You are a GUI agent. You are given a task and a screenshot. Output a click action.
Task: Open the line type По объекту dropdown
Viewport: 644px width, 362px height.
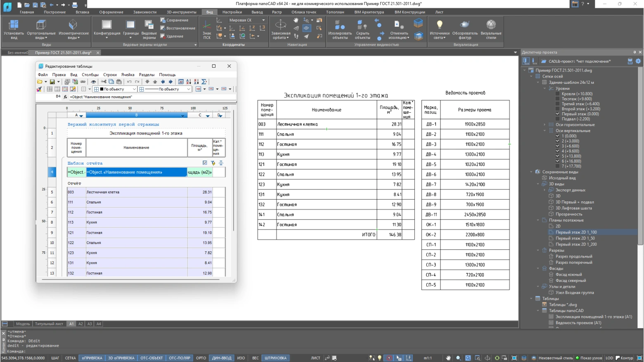pos(189,89)
